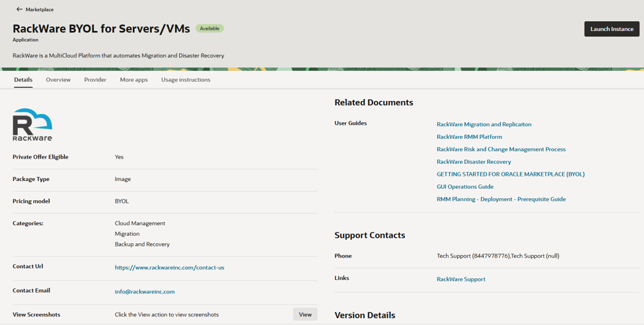Click the Support Contacts heading

(370, 235)
